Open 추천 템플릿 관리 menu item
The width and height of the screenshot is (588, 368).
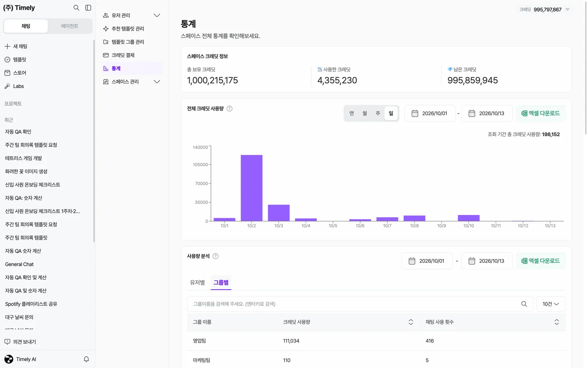[132, 29]
